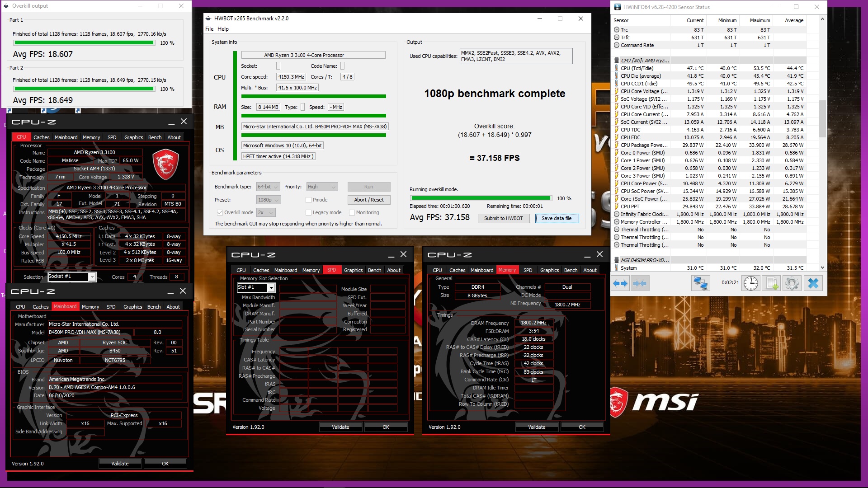Click HWiNFO blue X close-sensors icon

[813, 283]
